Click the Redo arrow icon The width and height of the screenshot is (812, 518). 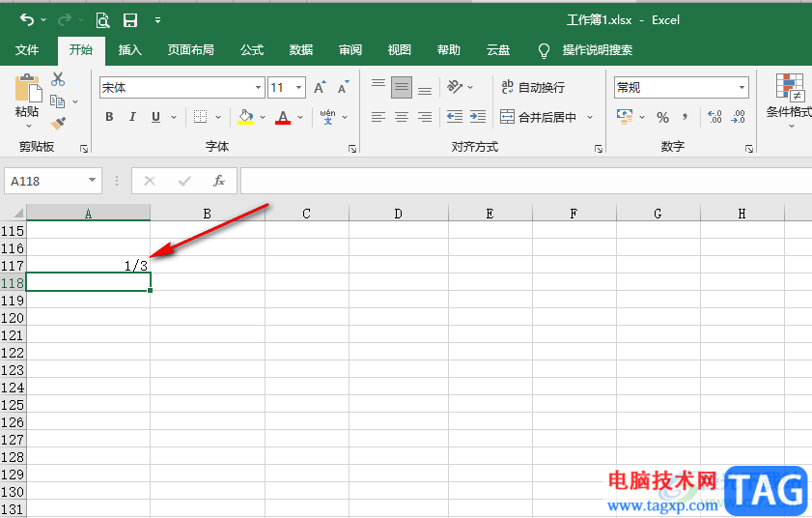coord(65,19)
